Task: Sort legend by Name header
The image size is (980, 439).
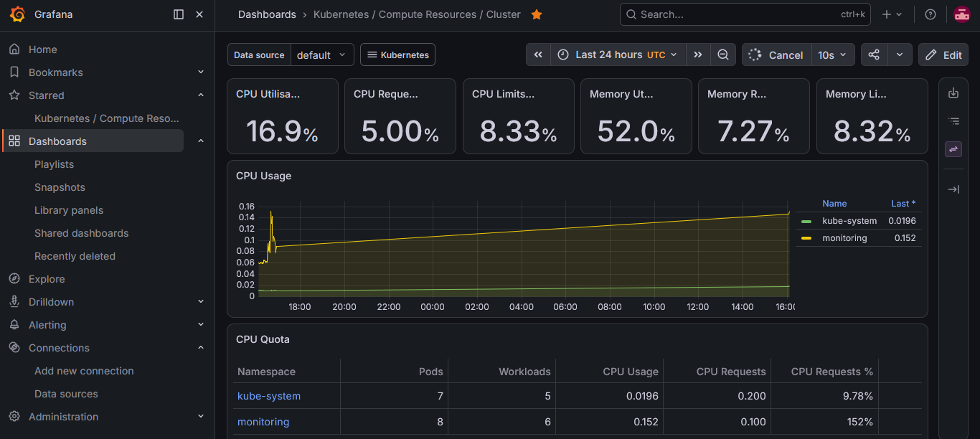Action: pos(834,204)
